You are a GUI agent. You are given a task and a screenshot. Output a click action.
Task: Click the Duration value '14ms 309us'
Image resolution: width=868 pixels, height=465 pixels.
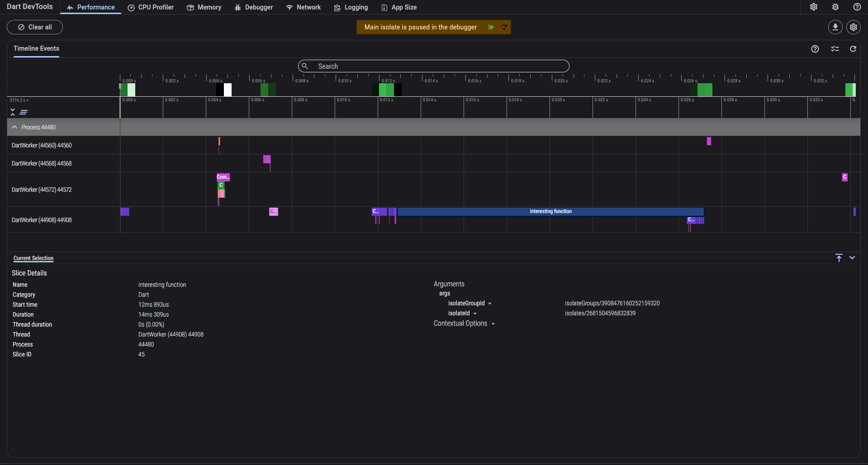154,314
